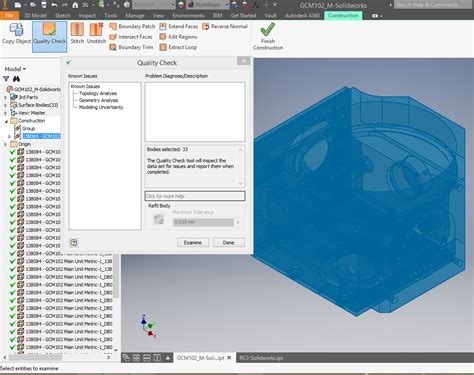
Task: Click the Undo arrow icon
Action: pyautogui.click(x=54, y=5)
